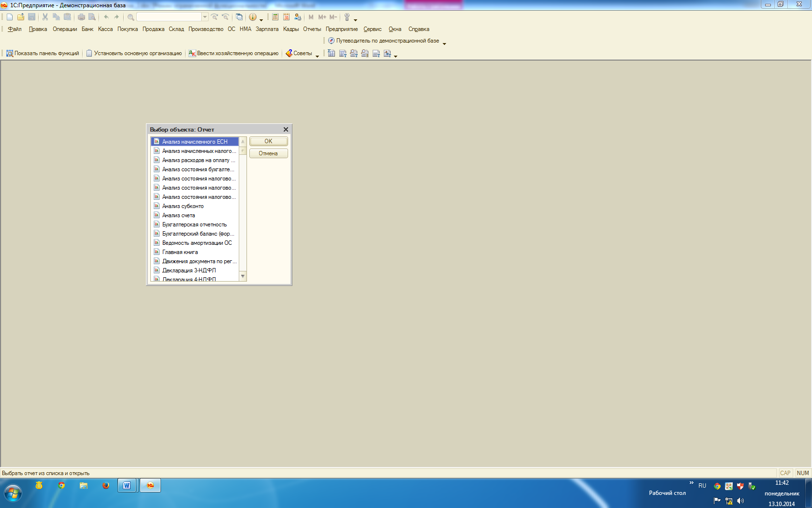Open the Продажа menu
This screenshot has height=508, width=812.
point(153,29)
